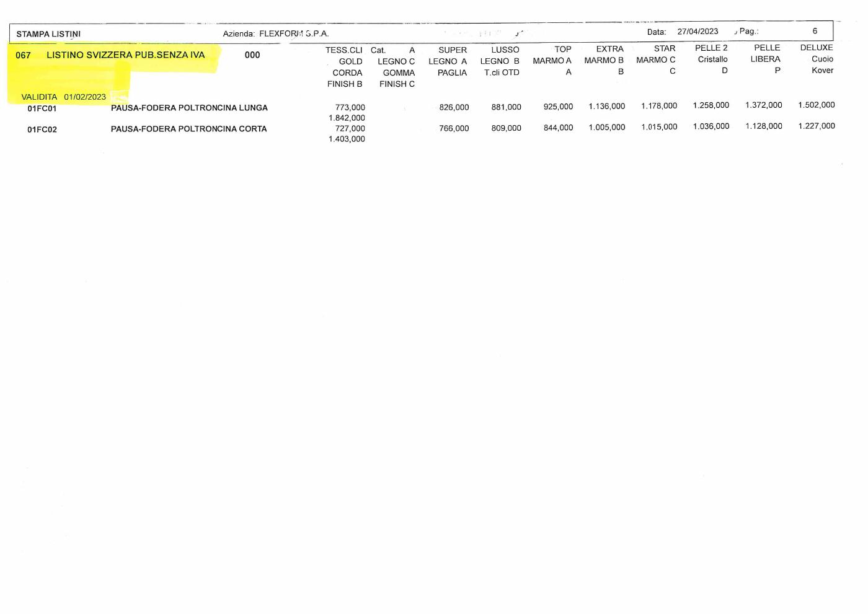Click the 1.842,000 price value
Image resolution: width=868 pixels, height=614 pixels.
[x=347, y=118]
